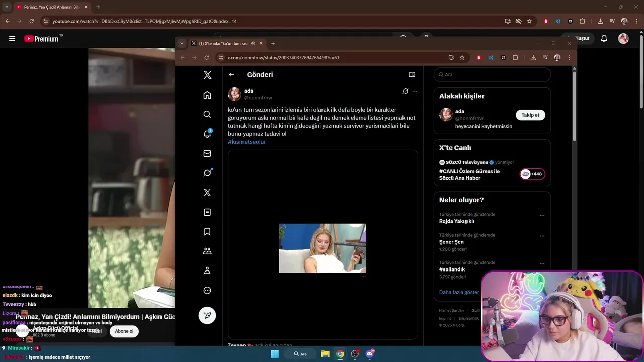Open File Explorer from the taskbar
Viewport: 644px width, 362px height.
325,354
